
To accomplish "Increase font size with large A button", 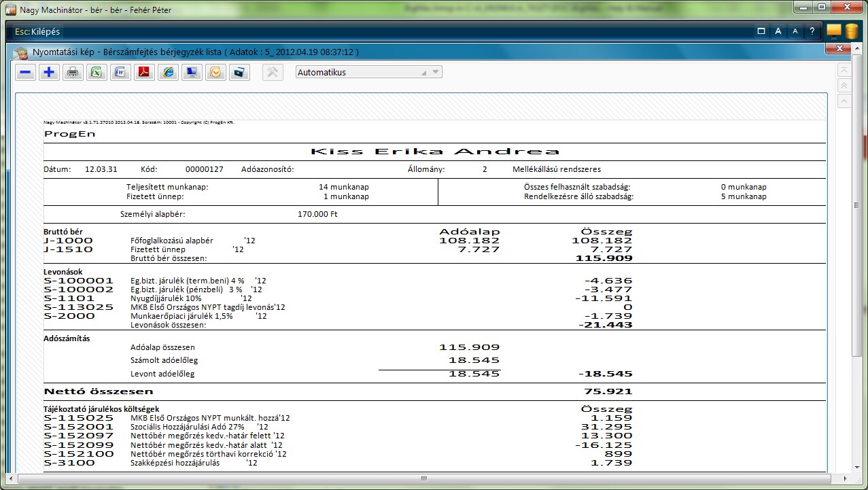I will tap(778, 31).
